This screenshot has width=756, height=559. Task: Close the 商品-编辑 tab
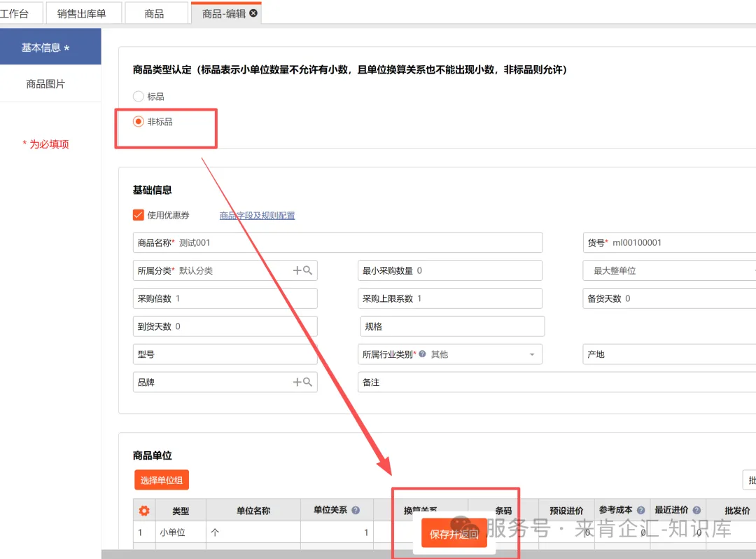pyautogui.click(x=253, y=13)
